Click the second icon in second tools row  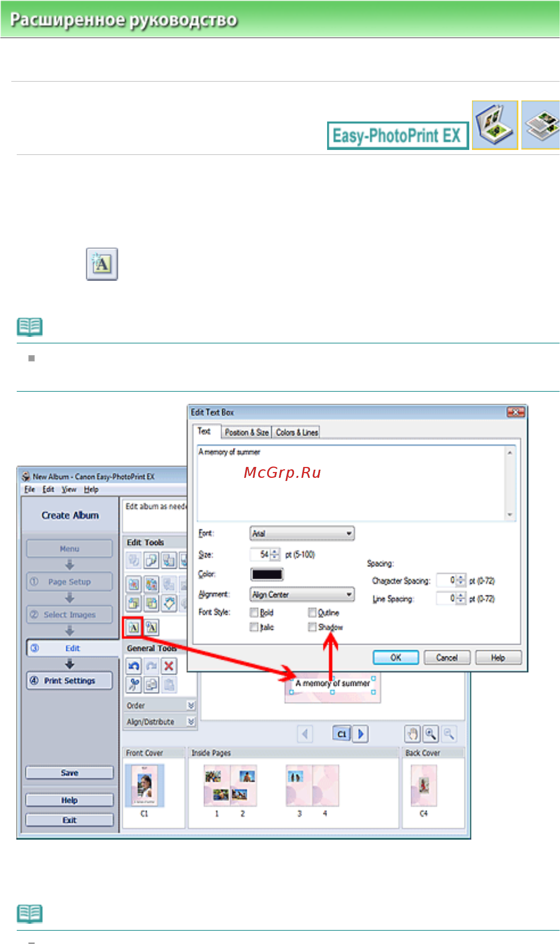[151, 584]
